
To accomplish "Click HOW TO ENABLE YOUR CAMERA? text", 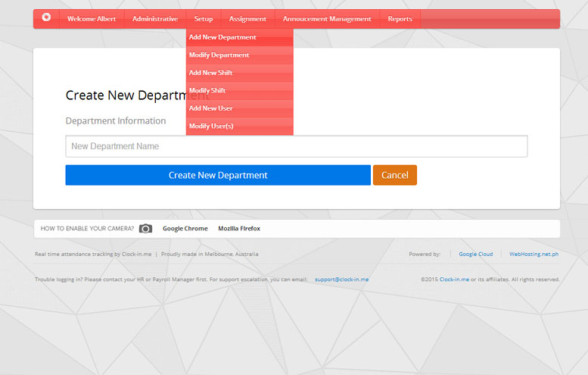I will point(87,229).
